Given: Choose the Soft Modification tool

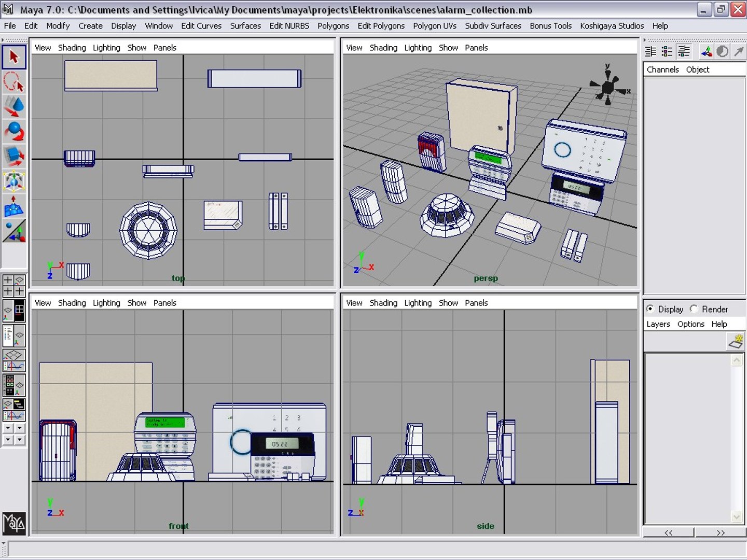Looking at the screenshot, I should [14, 206].
